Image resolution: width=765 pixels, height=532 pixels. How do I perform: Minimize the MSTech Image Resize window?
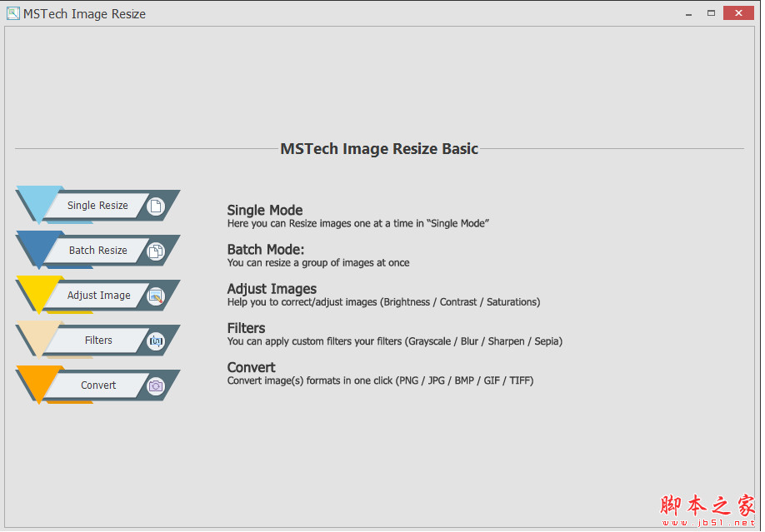pos(689,13)
